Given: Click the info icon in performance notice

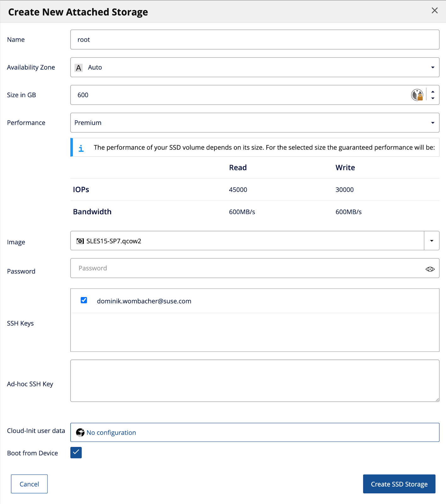Looking at the screenshot, I should pyautogui.click(x=81, y=148).
